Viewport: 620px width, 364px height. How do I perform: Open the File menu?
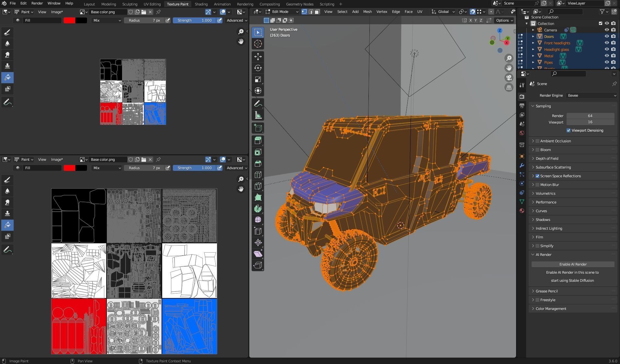(13, 3)
